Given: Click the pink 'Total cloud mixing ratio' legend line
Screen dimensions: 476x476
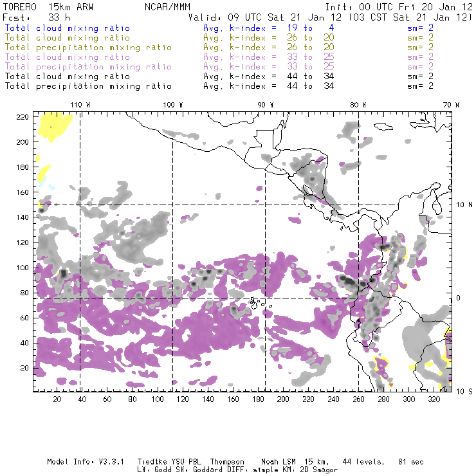Looking at the screenshot, I should tap(68, 57).
